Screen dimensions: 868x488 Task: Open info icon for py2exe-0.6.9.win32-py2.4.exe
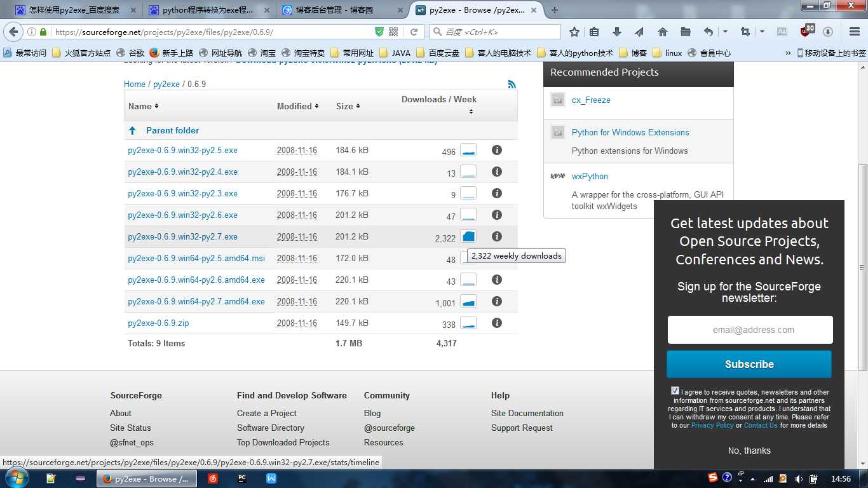(497, 172)
